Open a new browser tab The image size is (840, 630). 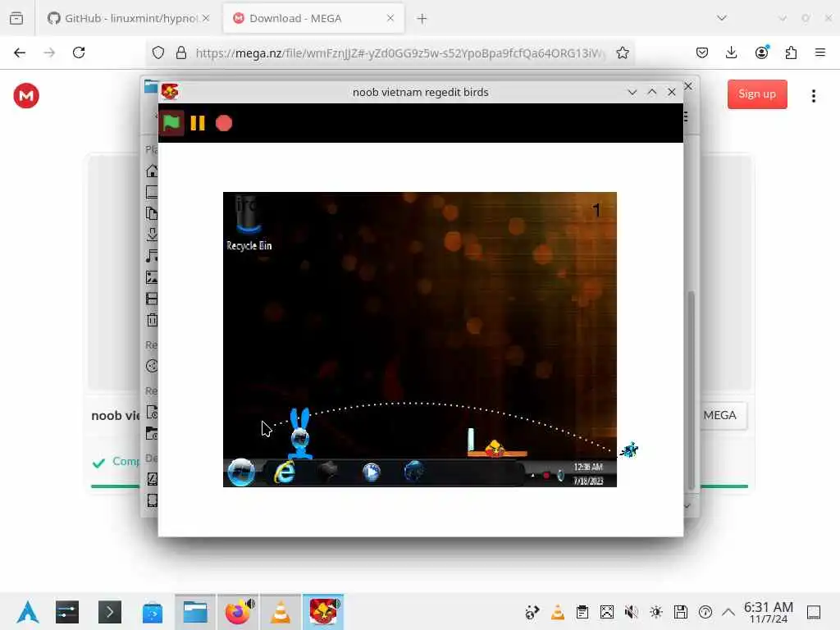click(x=422, y=19)
